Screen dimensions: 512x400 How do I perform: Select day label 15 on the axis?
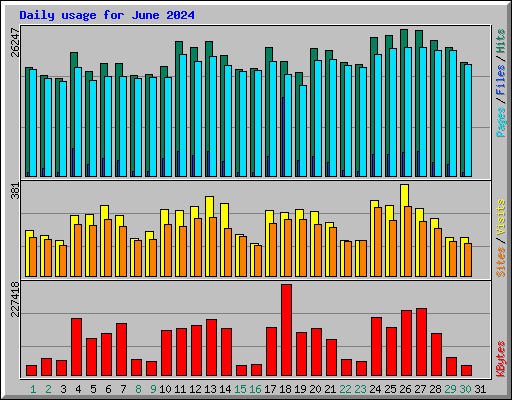(240, 389)
